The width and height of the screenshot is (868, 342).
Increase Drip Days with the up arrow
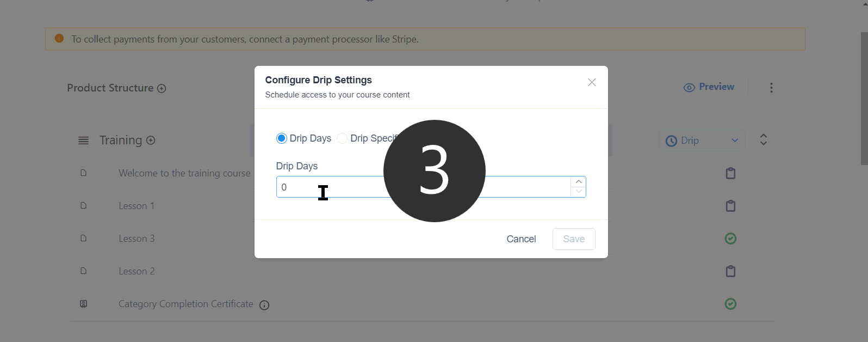tap(579, 182)
